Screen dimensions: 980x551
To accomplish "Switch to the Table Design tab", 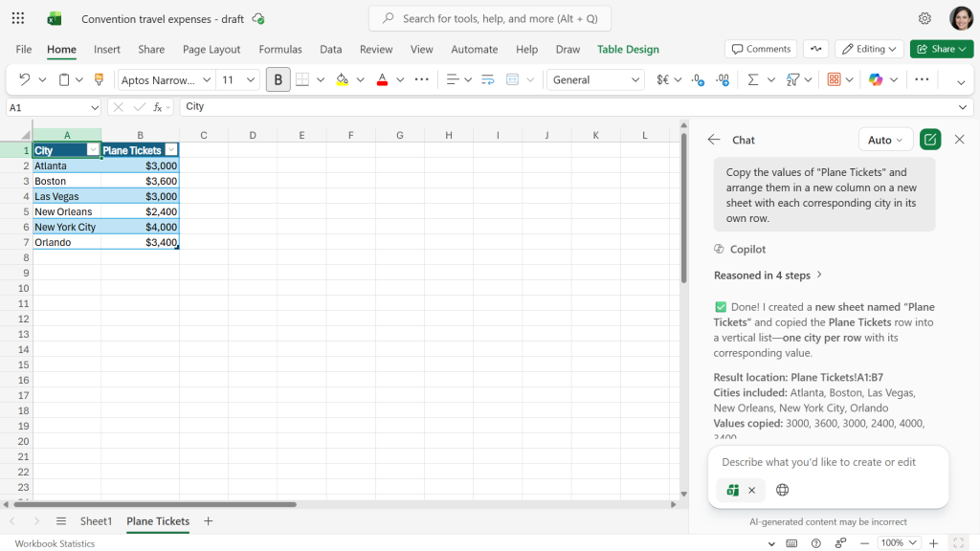I will tap(628, 49).
